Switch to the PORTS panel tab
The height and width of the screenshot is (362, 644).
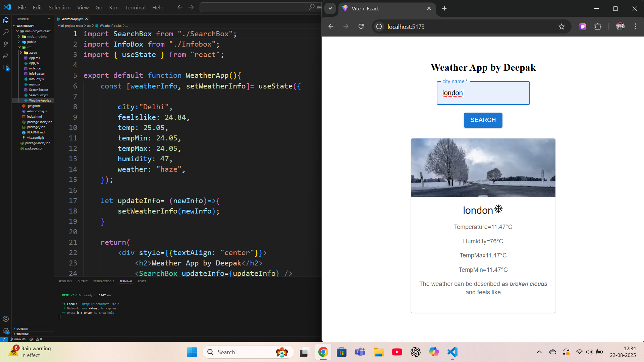click(142, 281)
